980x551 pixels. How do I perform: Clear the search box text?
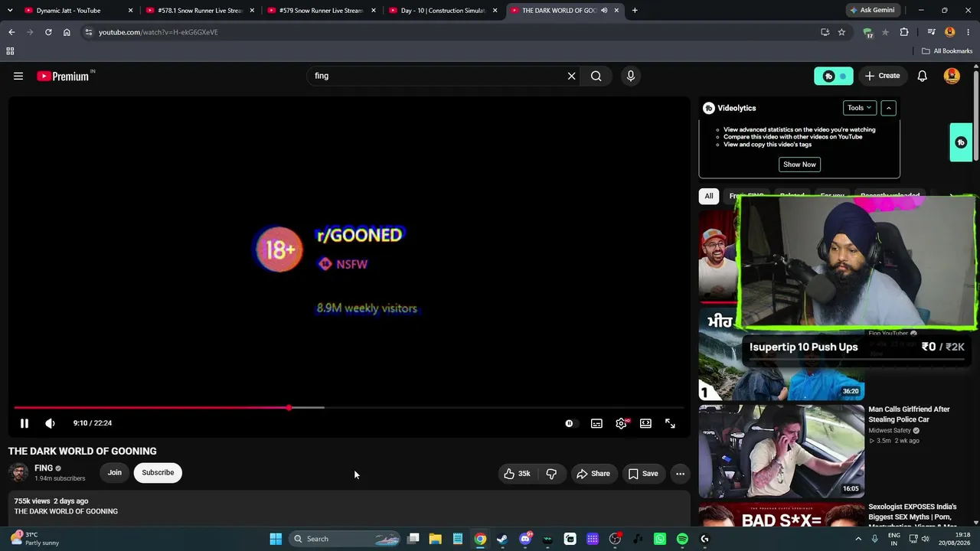(x=571, y=76)
